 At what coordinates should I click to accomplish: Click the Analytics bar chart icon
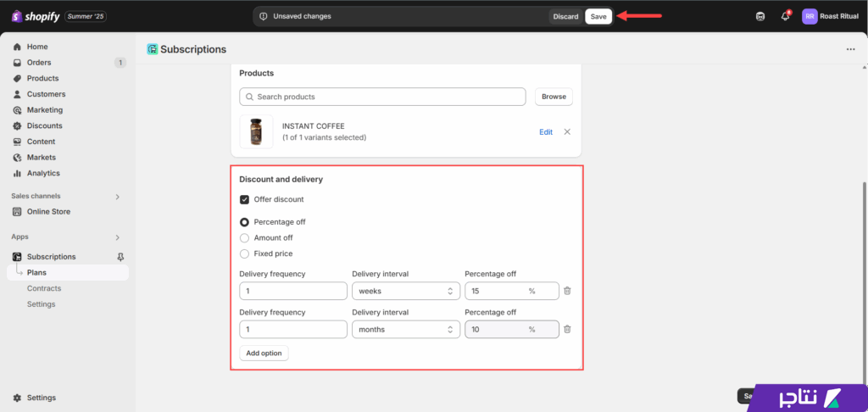(x=17, y=173)
